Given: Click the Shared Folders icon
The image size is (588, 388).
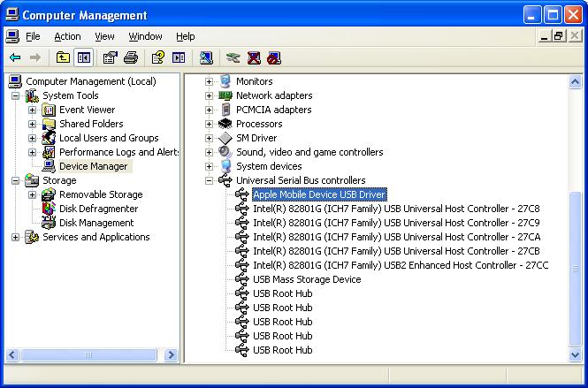Looking at the screenshot, I should pos(49,124).
